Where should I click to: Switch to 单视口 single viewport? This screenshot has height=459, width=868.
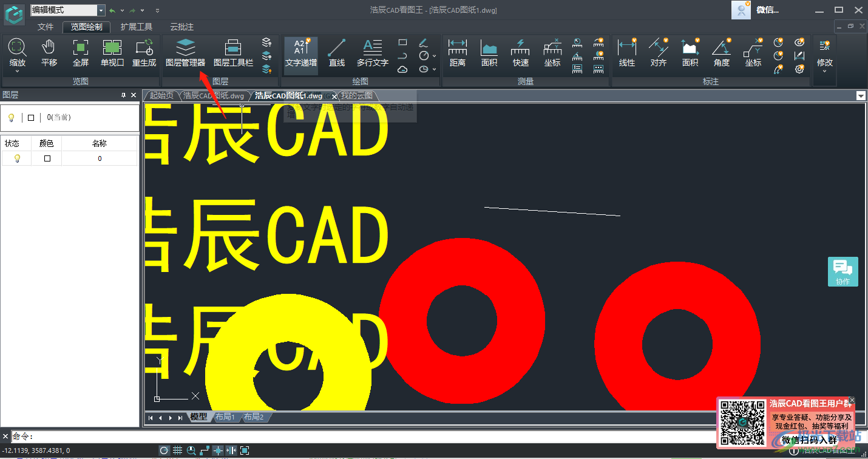point(112,53)
